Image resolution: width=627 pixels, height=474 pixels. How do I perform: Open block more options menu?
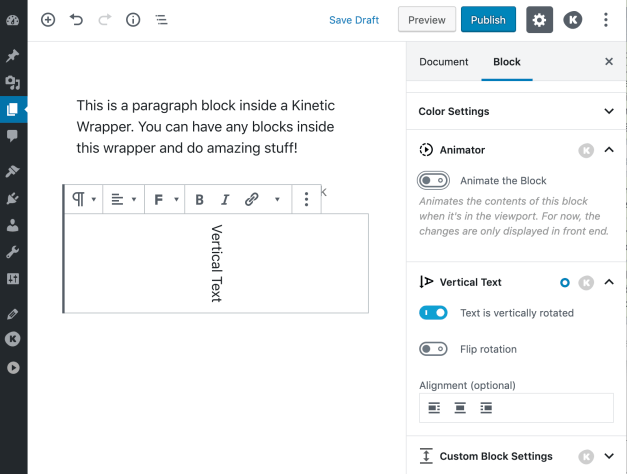coord(306,200)
